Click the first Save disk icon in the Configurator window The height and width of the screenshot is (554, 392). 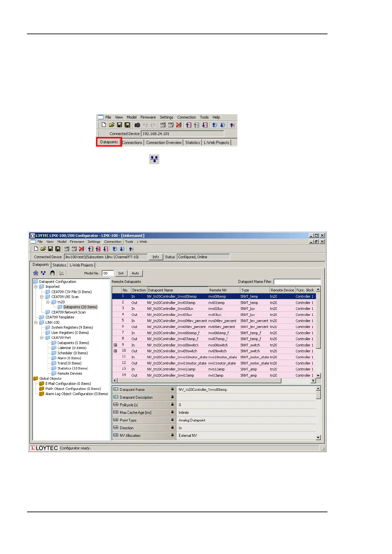[x=50, y=249]
